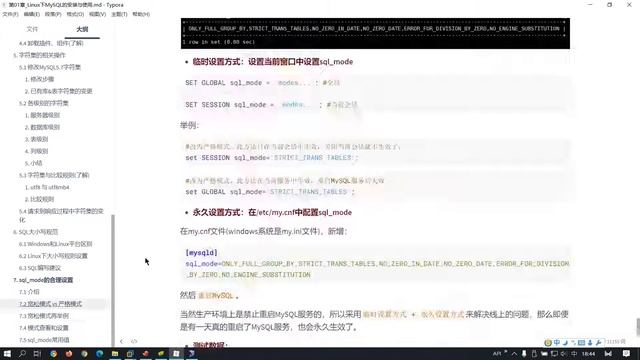This screenshot has width=640, height=360.
Task: Toggle source code mode icon
Action: coord(134,341)
